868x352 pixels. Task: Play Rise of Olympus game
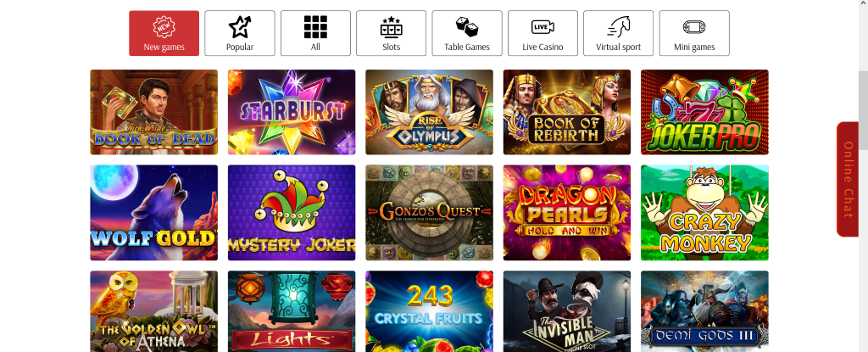pyautogui.click(x=429, y=112)
